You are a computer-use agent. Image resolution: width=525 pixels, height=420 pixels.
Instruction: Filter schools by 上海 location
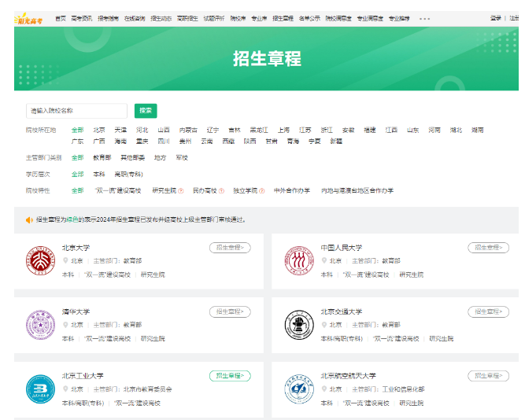(283, 131)
